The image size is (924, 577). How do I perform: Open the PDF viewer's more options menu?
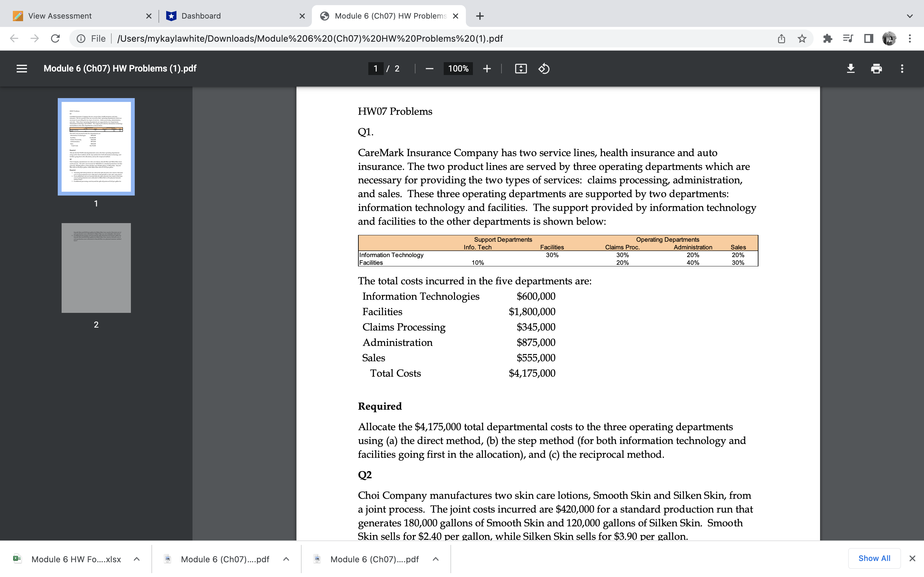pyautogui.click(x=902, y=69)
